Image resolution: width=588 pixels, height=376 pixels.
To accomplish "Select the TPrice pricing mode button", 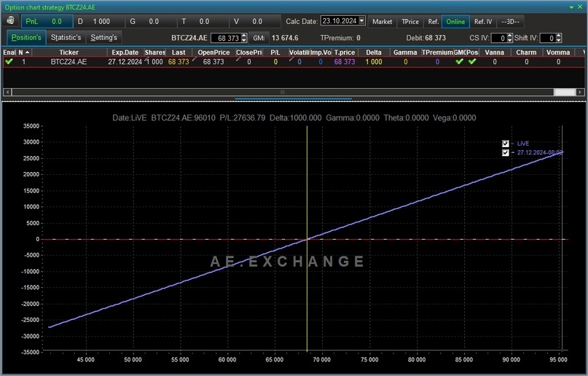I will point(410,22).
